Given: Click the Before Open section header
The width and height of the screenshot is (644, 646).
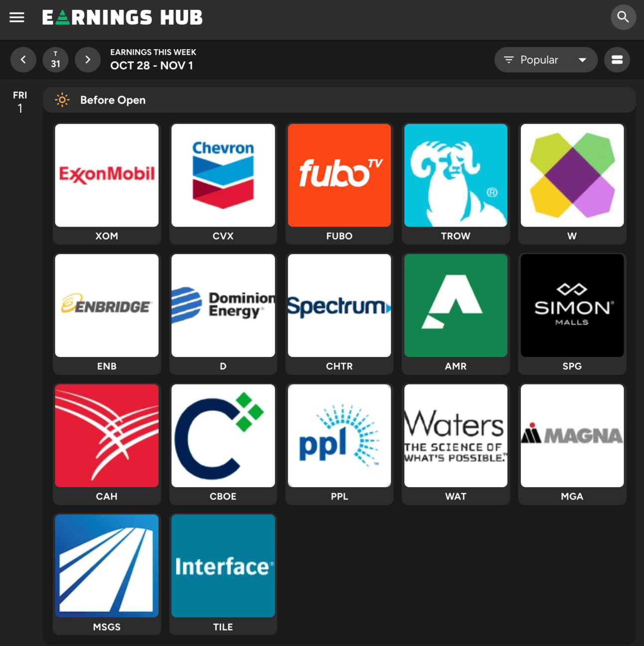Looking at the screenshot, I should 339,100.
